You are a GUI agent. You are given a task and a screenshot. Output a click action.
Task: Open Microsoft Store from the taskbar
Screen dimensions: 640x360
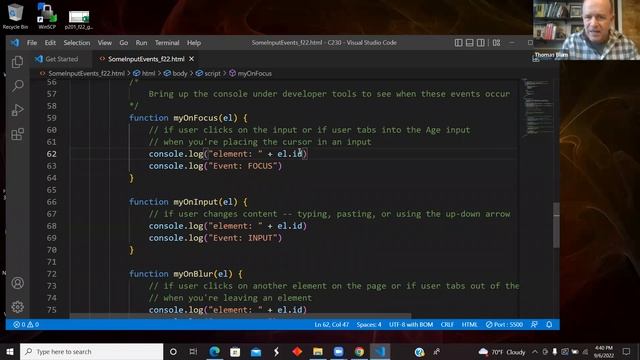click(235, 351)
